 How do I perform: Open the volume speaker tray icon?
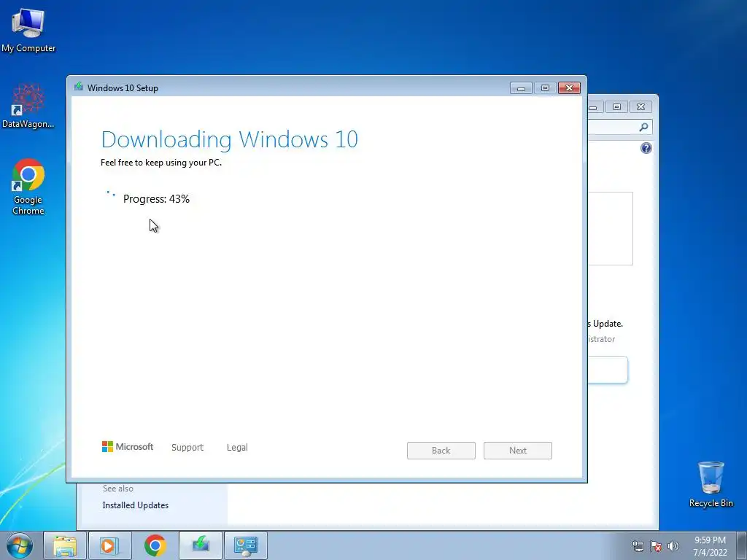673,546
